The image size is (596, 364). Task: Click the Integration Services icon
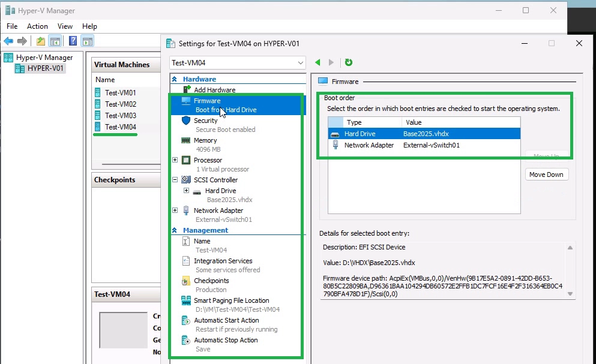[186, 261]
